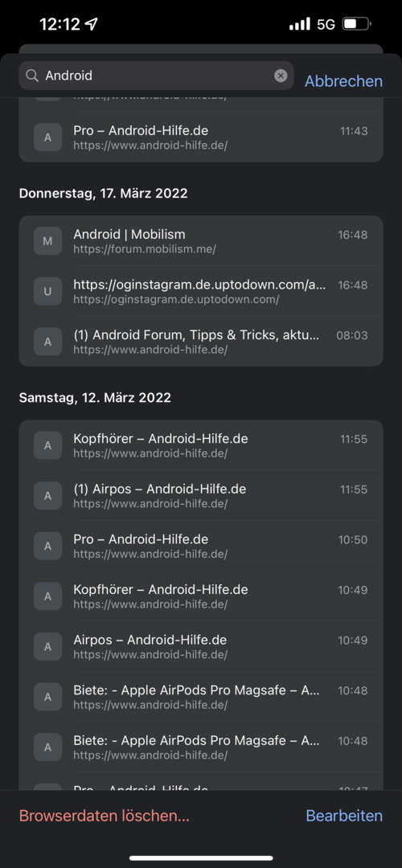Tap the A favicon beside Android Forum, Tipps & Tricks

[47, 342]
